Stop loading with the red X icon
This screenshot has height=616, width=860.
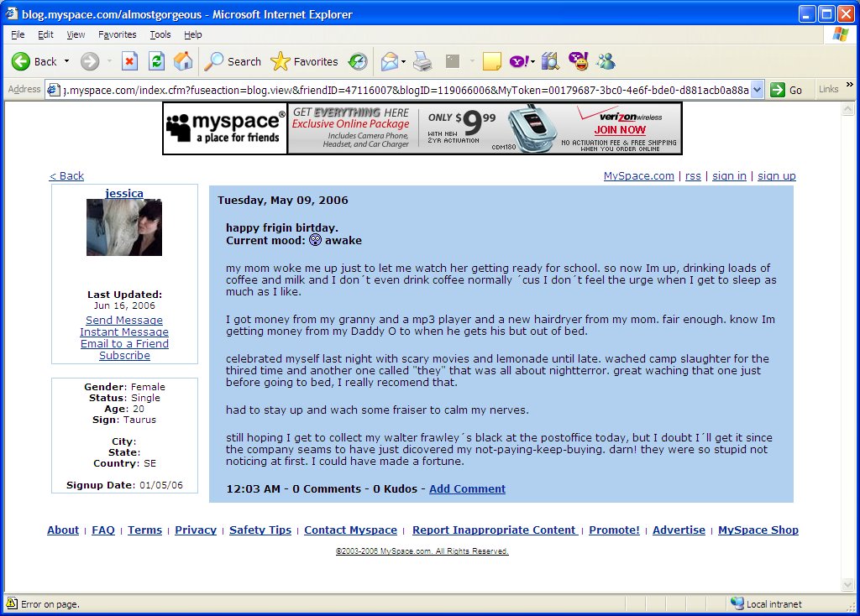pos(129,61)
